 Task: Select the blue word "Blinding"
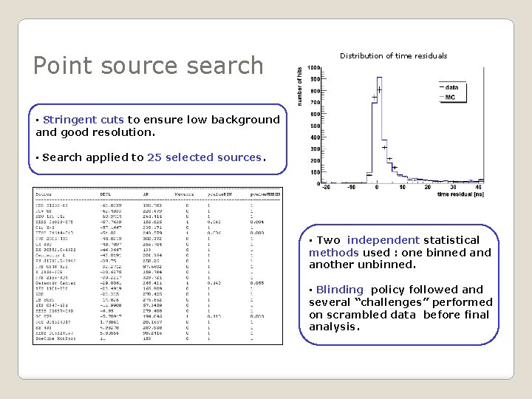(x=340, y=290)
